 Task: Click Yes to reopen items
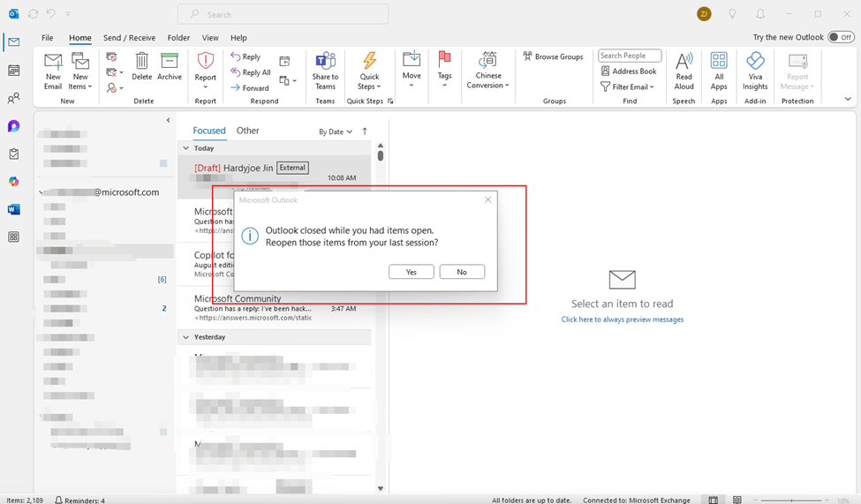(x=412, y=272)
